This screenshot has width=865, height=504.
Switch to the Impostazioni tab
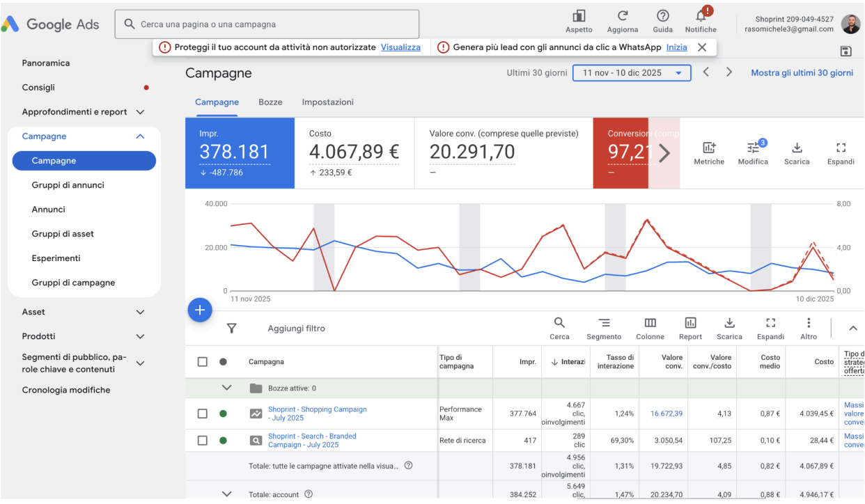click(327, 102)
